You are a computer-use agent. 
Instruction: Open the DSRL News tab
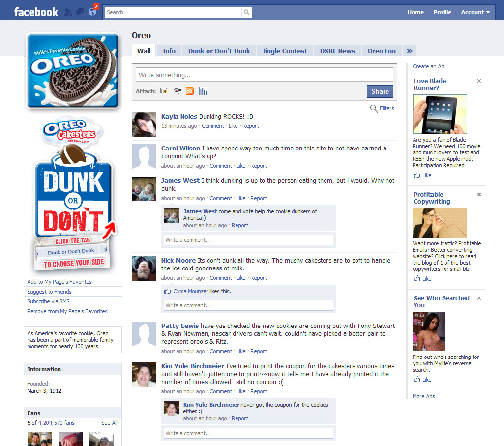pyautogui.click(x=337, y=51)
